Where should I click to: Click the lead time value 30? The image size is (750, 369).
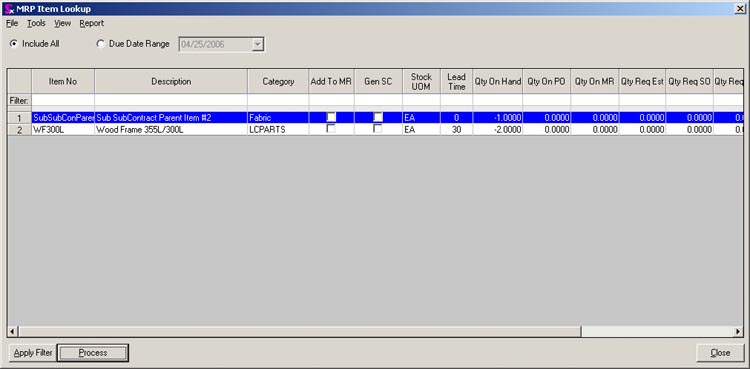click(456, 130)
